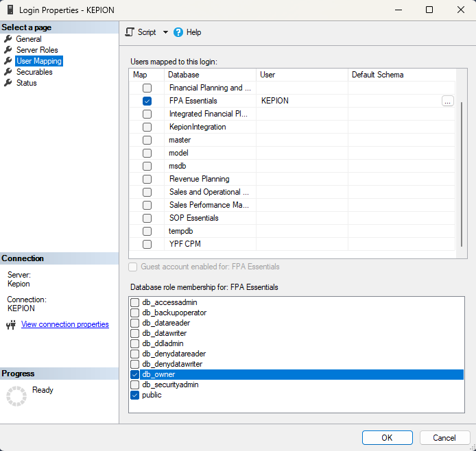The height and width of the screenshot is (451, 476).
Task: Select the FPA Essentials database row name
Action: click(193, 101)
